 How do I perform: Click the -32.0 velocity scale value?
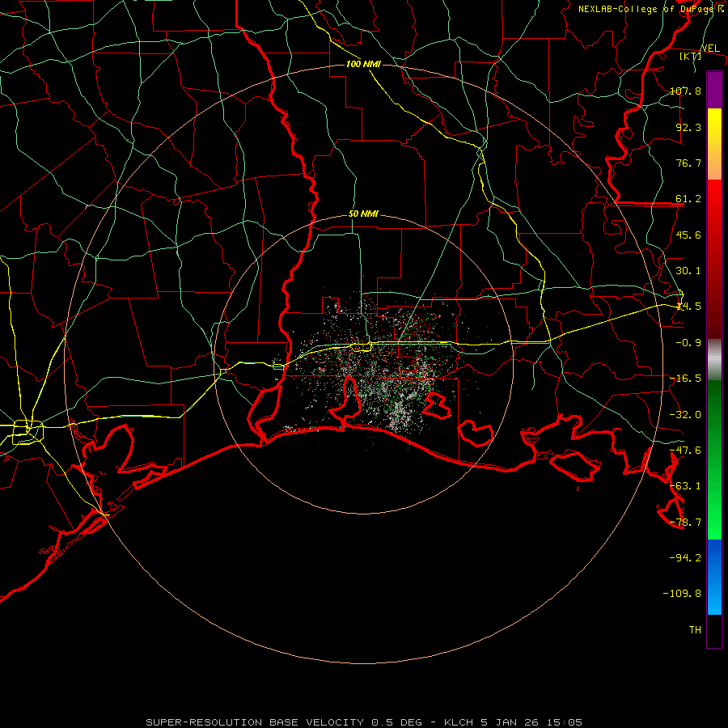(685, 415)
